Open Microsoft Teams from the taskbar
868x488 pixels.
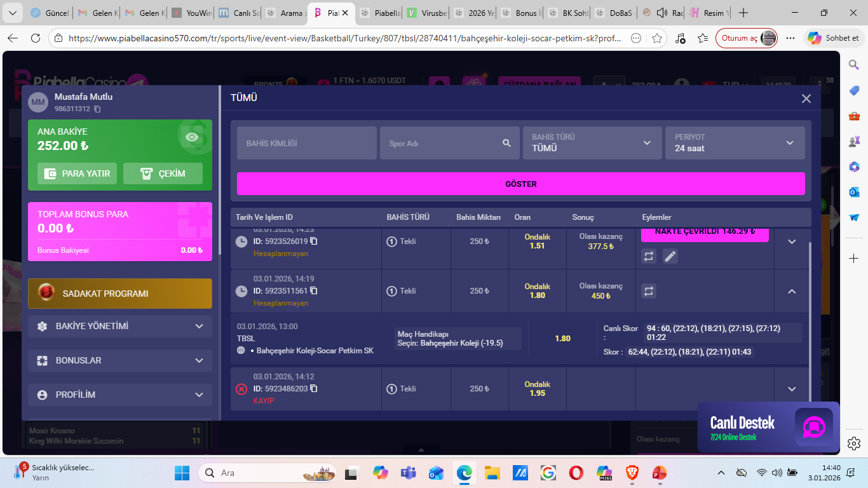tap(407, 473)
